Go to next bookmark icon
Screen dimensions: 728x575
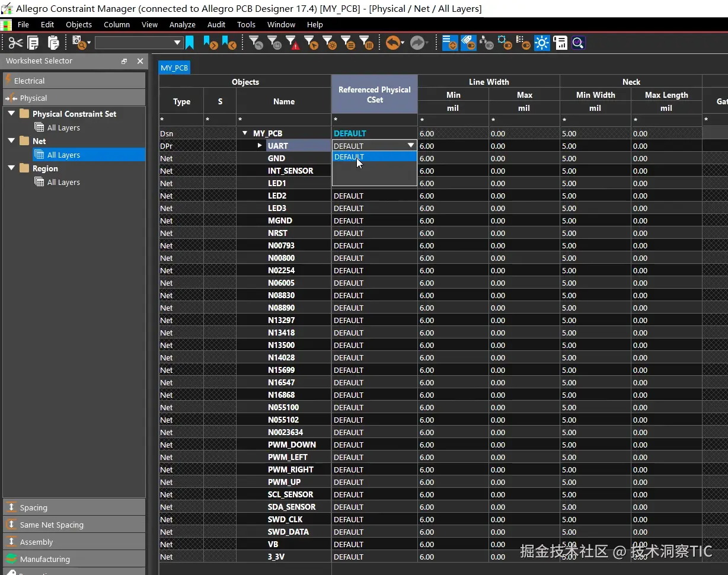211,43
